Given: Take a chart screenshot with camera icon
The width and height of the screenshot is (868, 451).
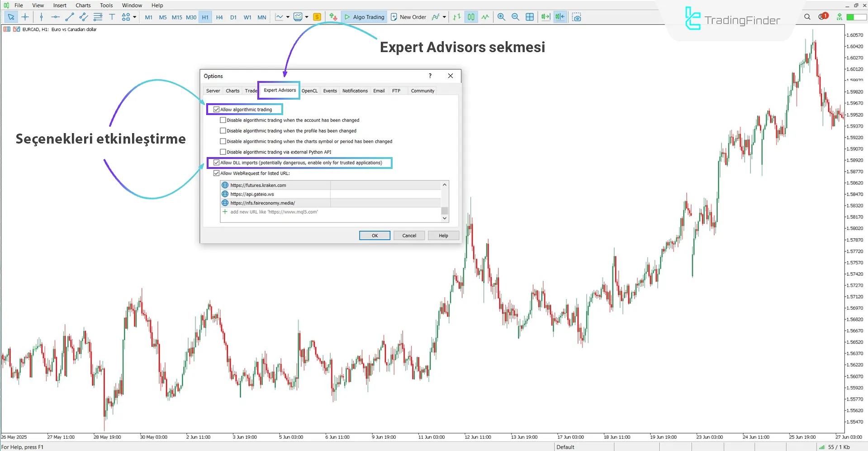Looking at the screenshot, I should click(577, 17).
